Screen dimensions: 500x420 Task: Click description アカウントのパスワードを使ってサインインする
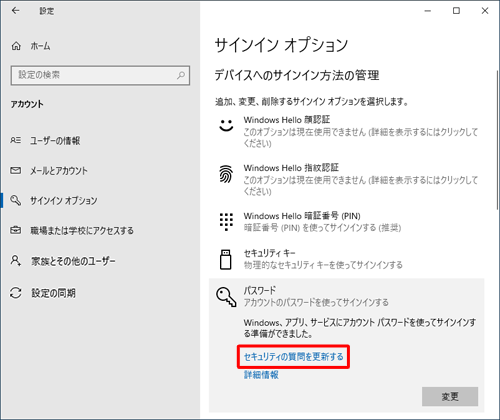click(x=316, y=302)
